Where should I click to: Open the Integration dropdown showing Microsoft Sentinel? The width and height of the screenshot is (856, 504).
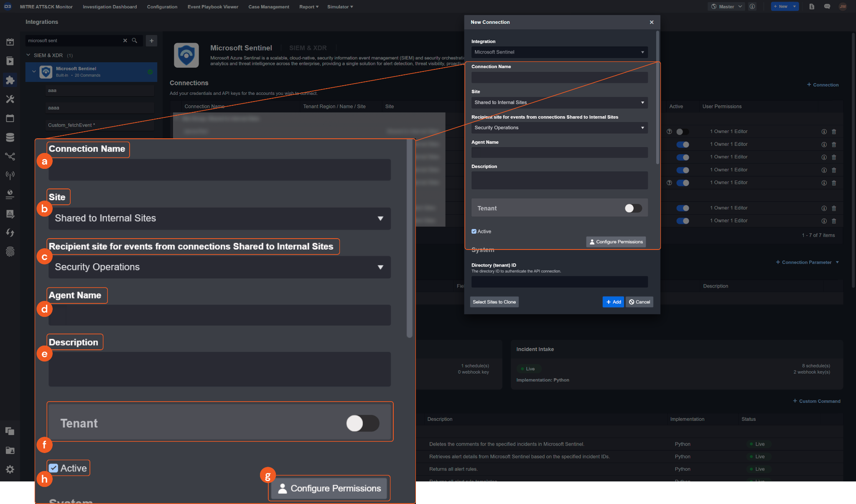click(x=559, y=52)
